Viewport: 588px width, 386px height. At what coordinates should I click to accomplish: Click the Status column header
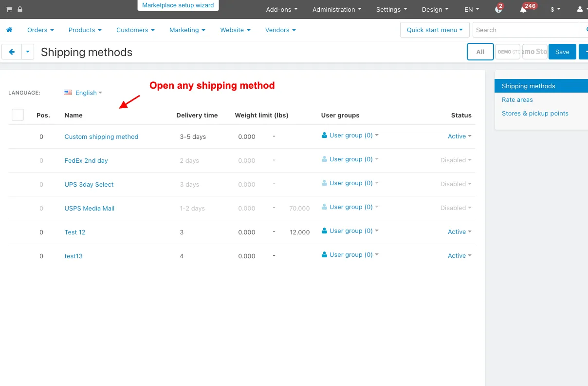click(x=461, y=115)
